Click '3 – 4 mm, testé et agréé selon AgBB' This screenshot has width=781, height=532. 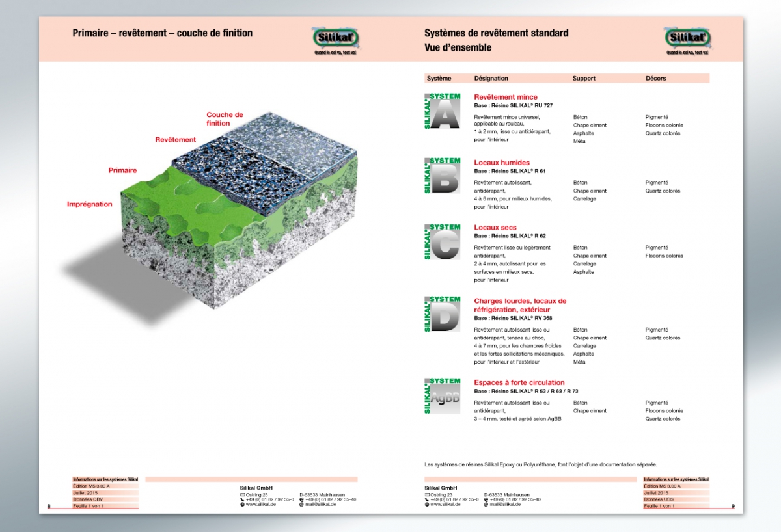click(518, 419)
